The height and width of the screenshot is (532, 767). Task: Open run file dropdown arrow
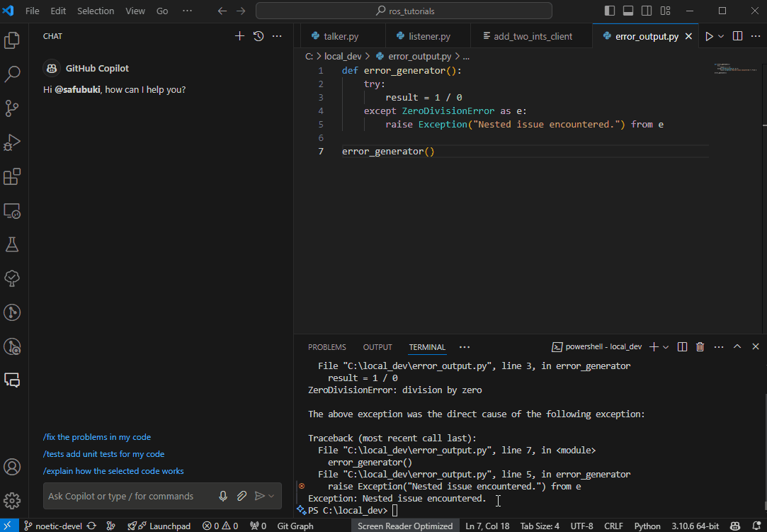(721, 36)
